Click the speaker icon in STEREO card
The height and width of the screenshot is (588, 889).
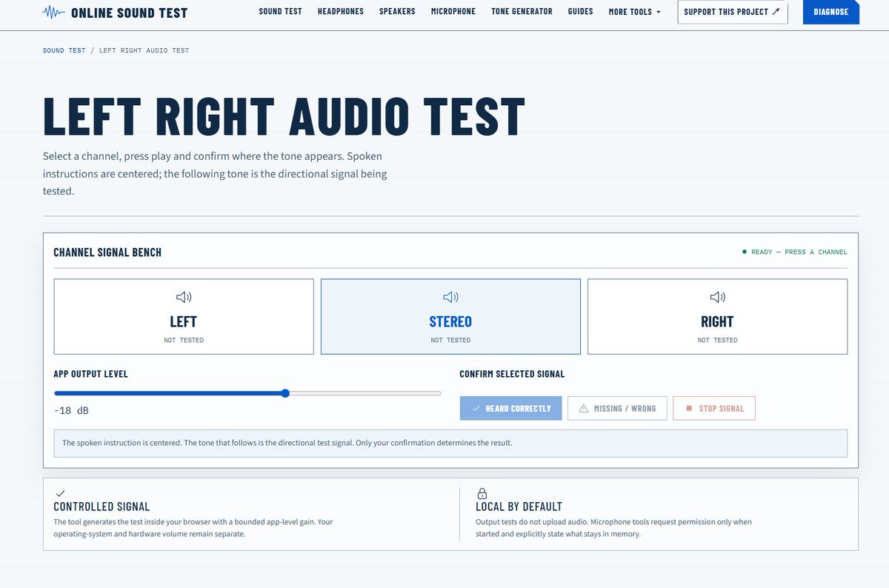[450, 297]
